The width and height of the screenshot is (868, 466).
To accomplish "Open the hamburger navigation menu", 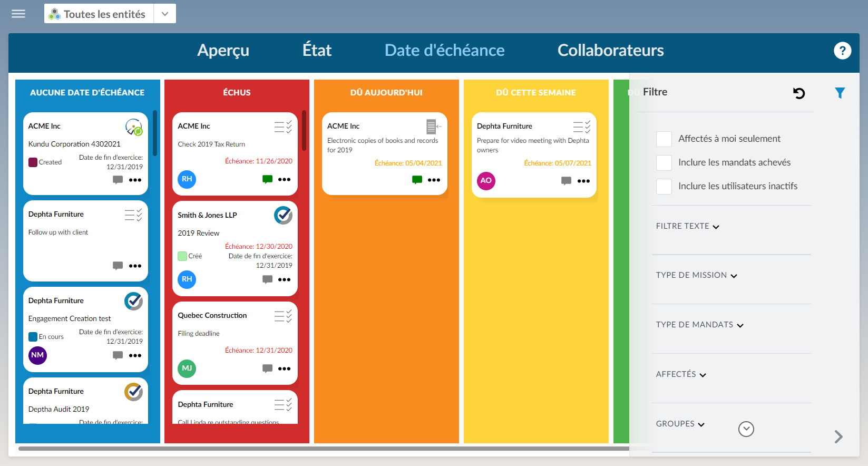I will click(x=18, y=14).
